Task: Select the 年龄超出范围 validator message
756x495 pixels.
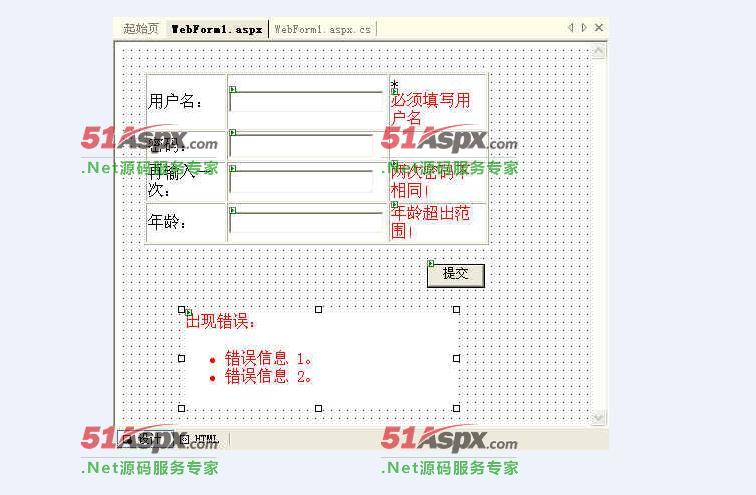Action: coord(430,221)
